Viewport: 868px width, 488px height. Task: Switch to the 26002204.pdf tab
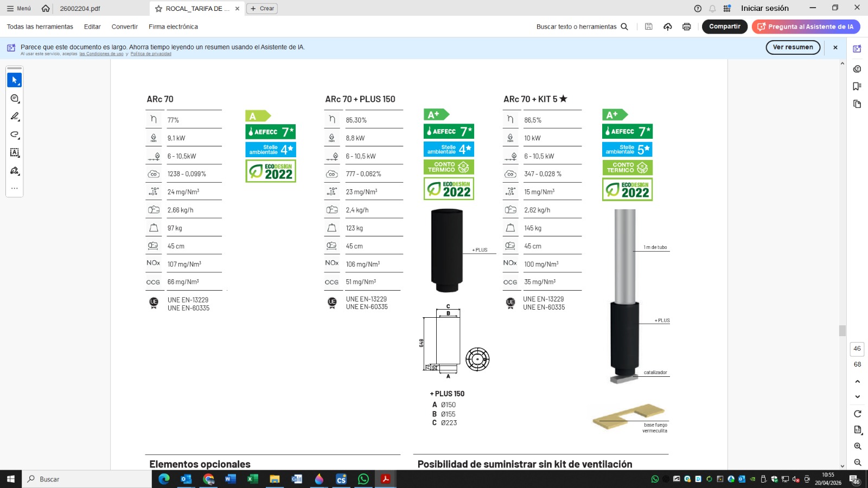point(80,8)
